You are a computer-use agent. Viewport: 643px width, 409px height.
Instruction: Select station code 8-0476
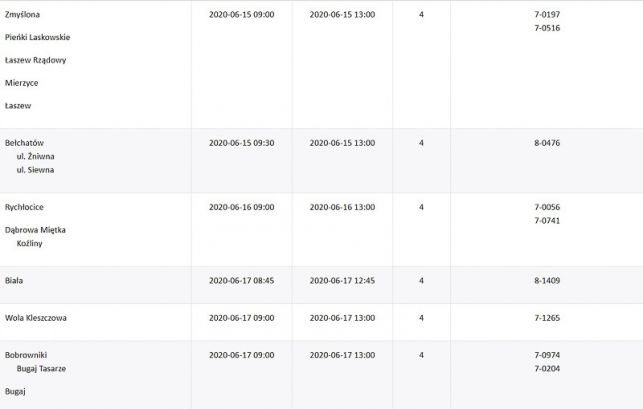[547, 143]
